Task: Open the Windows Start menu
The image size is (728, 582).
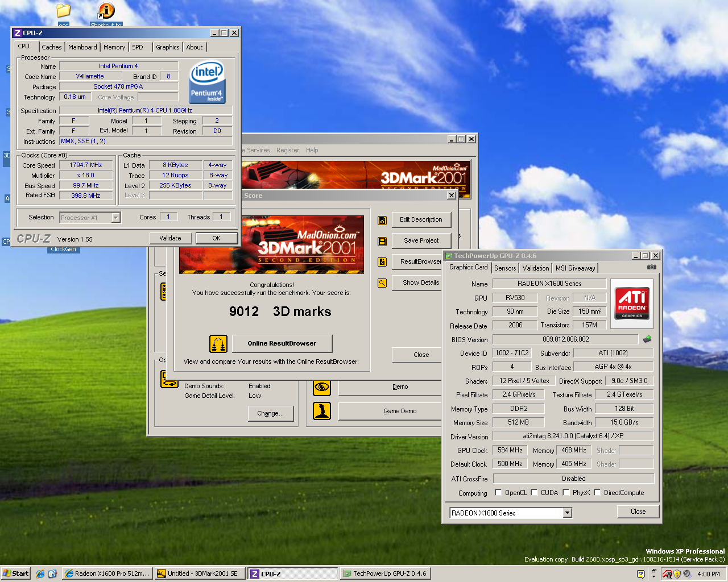Action: click(16, 574)
